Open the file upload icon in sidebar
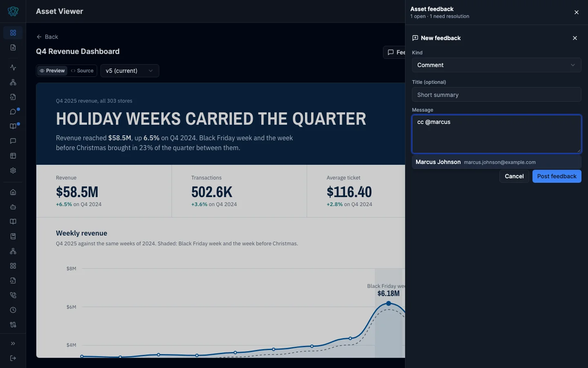This screenshot has height=368, width=588. [x=13, y=47]
